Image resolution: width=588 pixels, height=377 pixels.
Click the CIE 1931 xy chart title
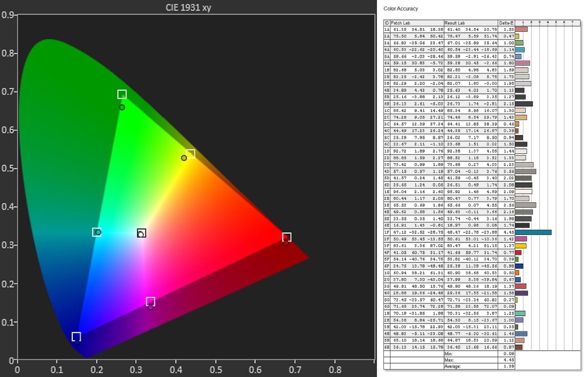pos(188,8)
